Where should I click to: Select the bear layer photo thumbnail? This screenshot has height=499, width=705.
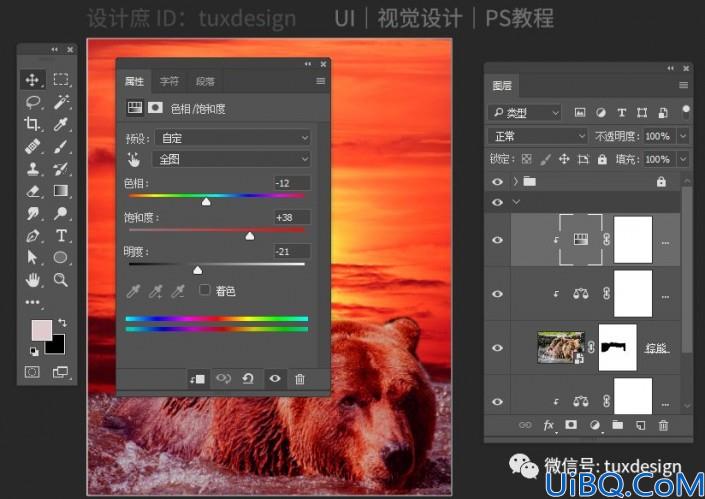pos(561,348)
